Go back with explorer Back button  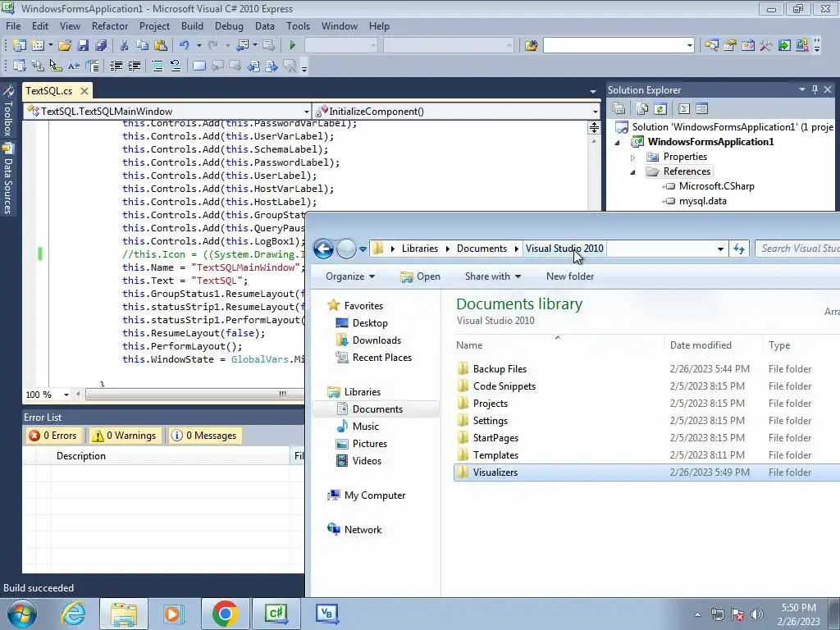323,249
